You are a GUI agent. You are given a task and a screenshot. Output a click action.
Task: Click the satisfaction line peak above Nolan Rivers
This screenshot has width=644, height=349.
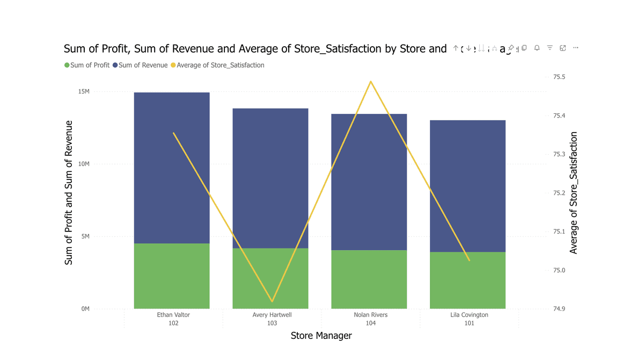pos(370,82)
